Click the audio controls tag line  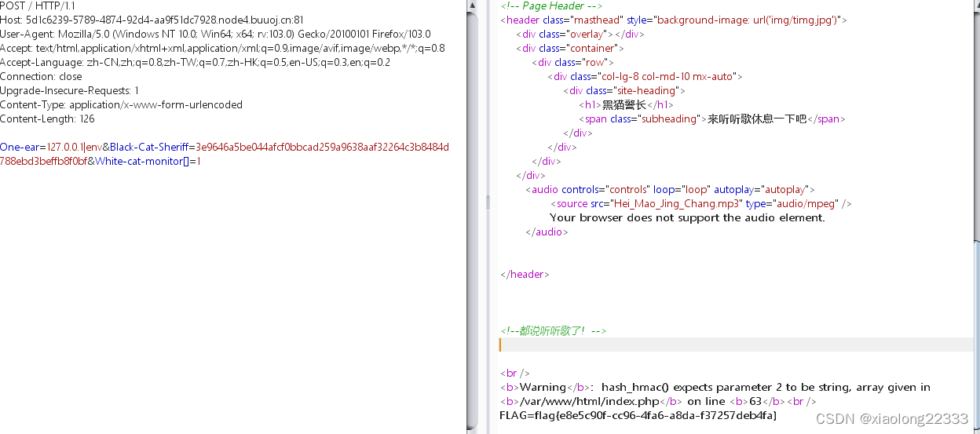pyautogui.click(x=670, y=189)
